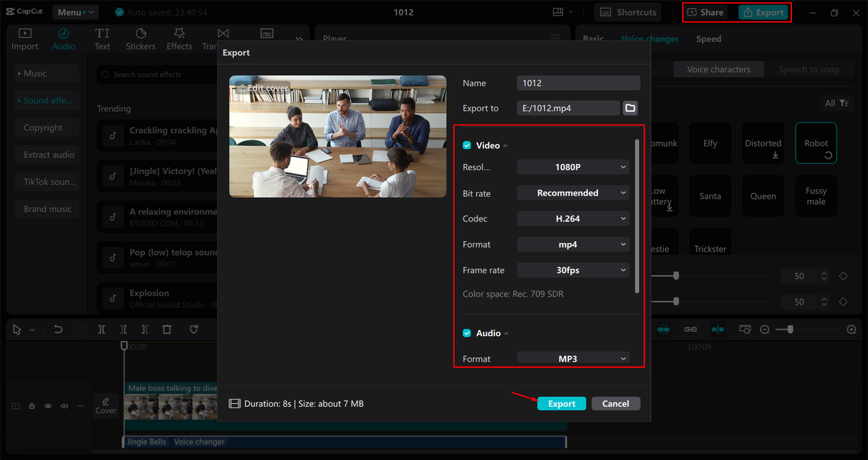This screenshot has height=460, width=868.
Task: Click the Search sound effects field
Action: (158, 75)
